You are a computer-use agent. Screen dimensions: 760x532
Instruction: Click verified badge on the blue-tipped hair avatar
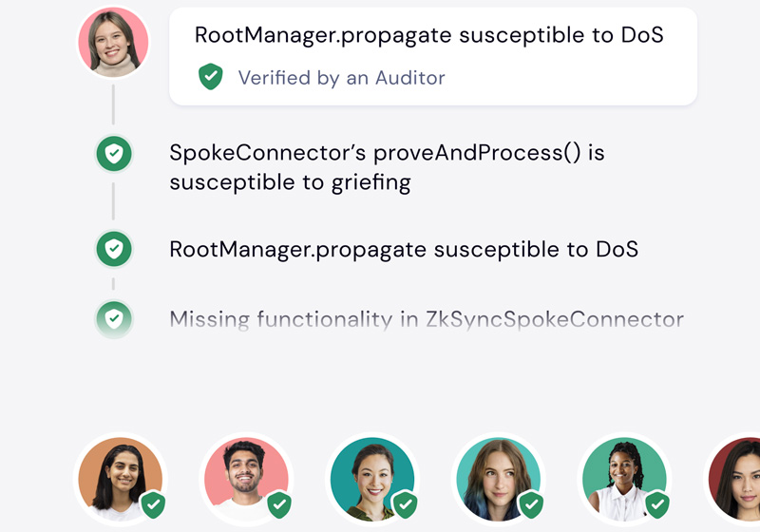click(x=531, y=504)
